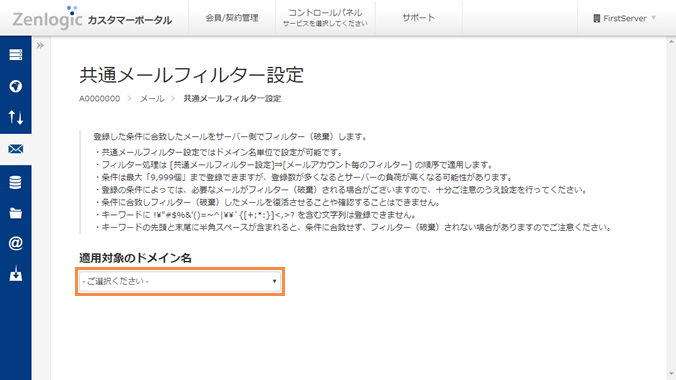The height and width of the screenshot is (380, 676).
Task: Select the 適用対象のドメイン名 label
Action: (135, 258)
